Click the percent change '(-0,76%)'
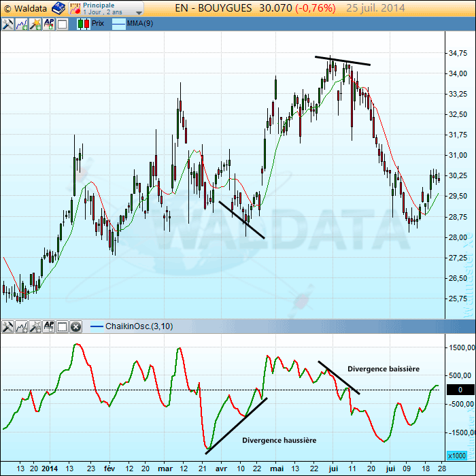This screenshot has height=476, width=476. click(316, 8)
